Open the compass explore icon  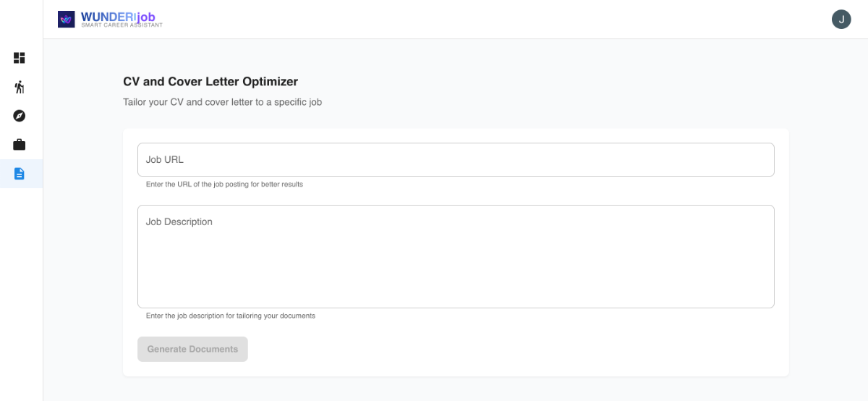20,116
